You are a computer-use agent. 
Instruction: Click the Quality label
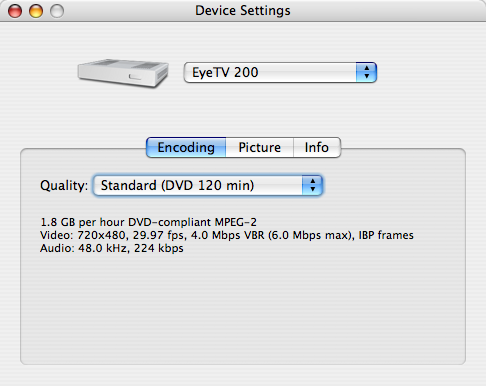(x=64, y=185)
